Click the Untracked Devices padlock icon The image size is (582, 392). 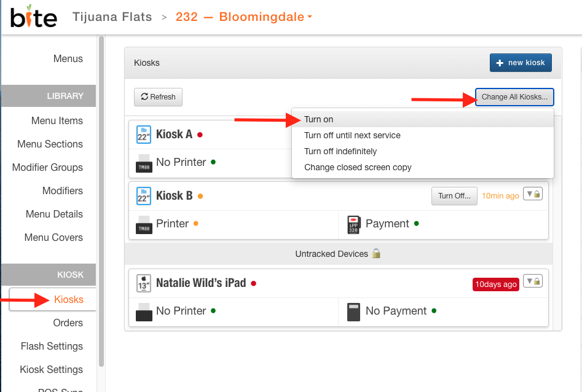377,254
